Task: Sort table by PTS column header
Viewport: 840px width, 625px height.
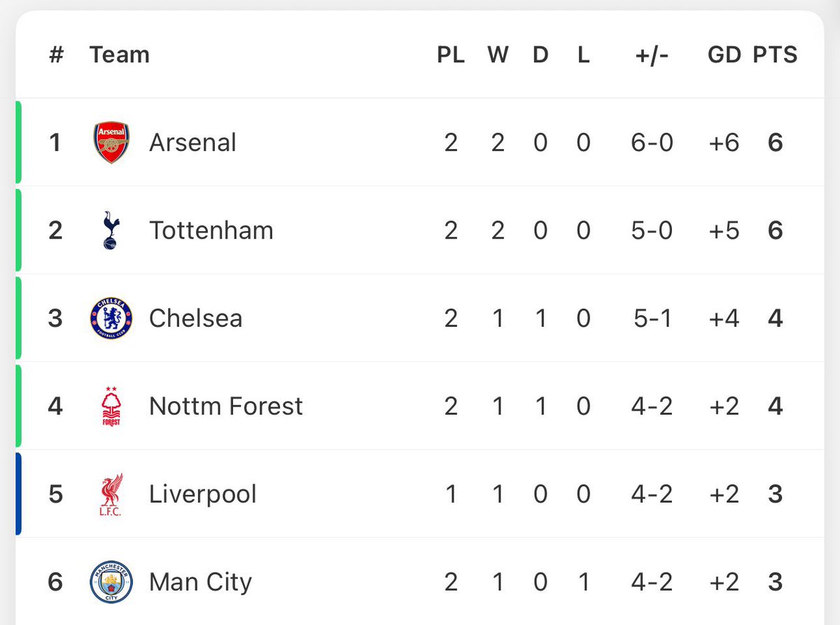Action: [775, 55]
